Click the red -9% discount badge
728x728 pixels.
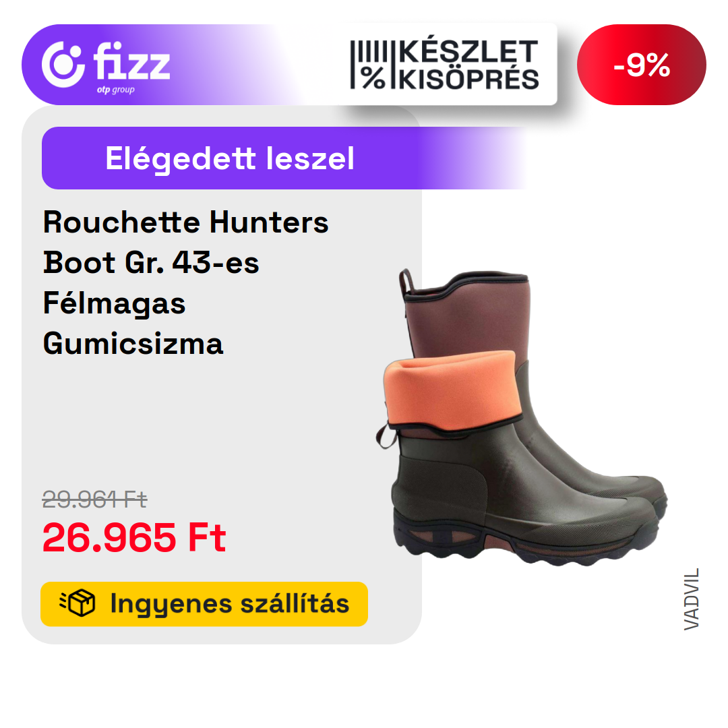click(x=641, y=65)
